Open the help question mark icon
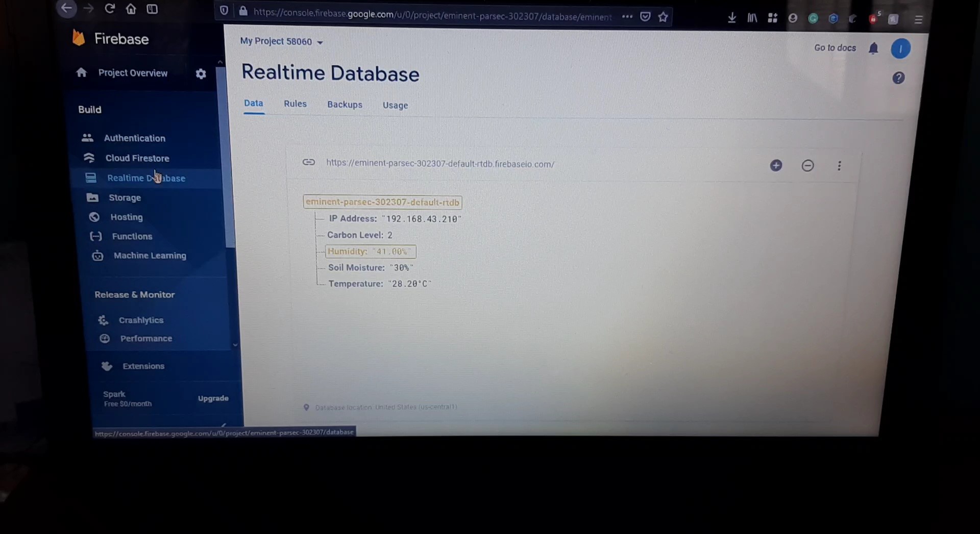Image resolution: width=980 pixels, height=534 pixels. 898,78
